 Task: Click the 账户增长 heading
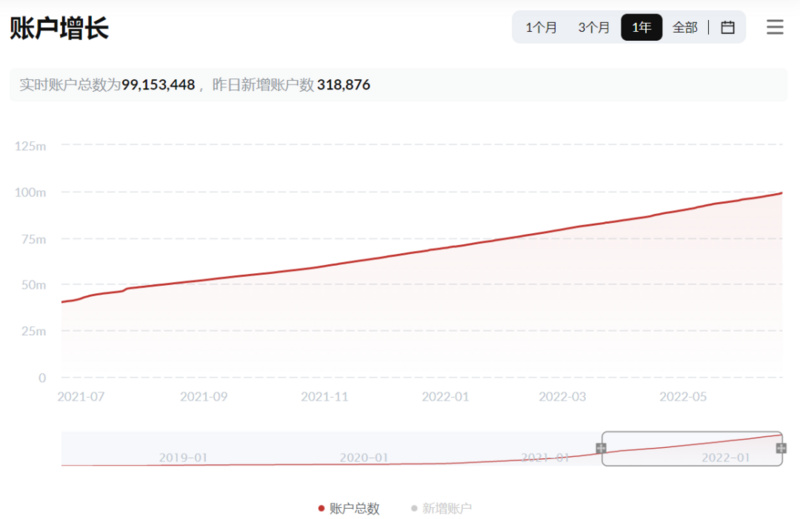coord(59,28)
